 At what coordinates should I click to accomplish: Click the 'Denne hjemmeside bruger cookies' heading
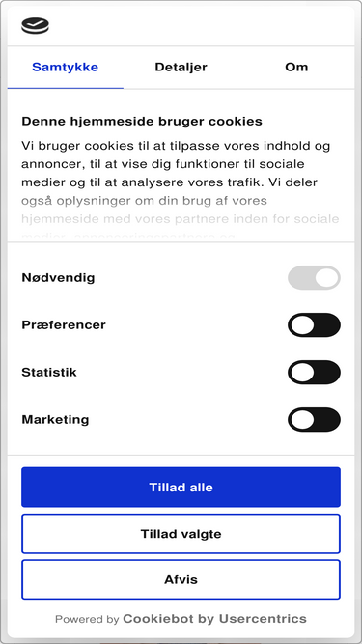pos(142,122)
